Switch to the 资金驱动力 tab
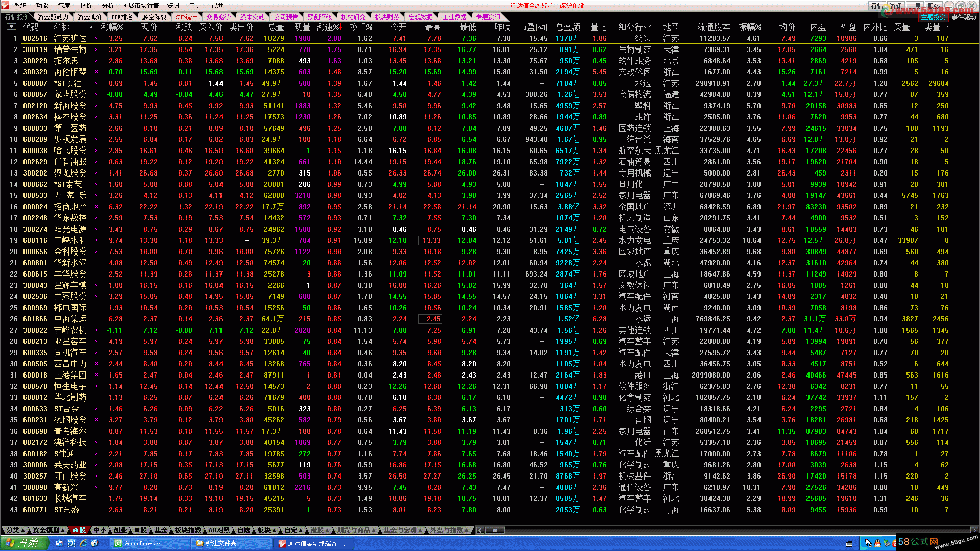This screenshot has height=551, width=980. (53, 17)
